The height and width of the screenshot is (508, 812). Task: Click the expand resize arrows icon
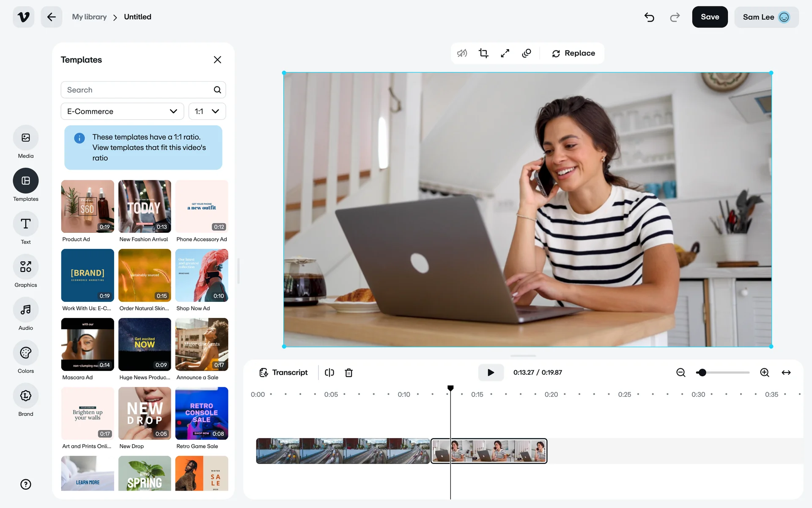[x=505, y=53]
